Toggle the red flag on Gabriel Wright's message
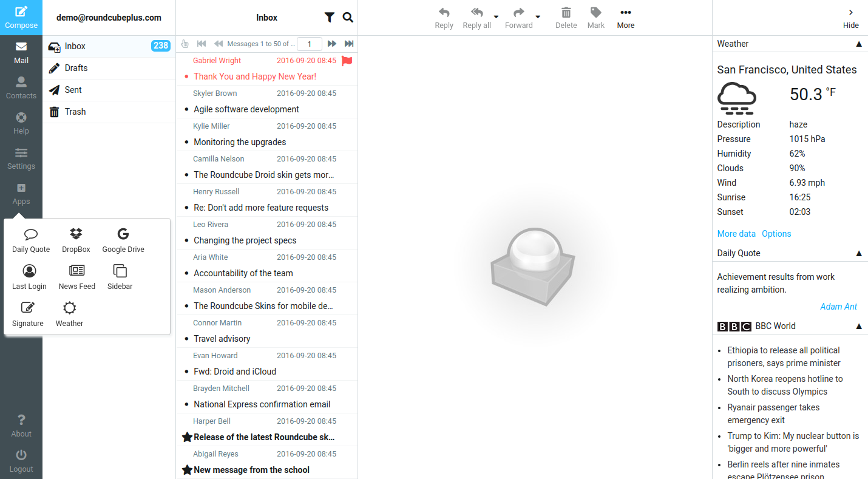Screen dimensions: 868x479 pyautogui.click(x=347, y=61)
